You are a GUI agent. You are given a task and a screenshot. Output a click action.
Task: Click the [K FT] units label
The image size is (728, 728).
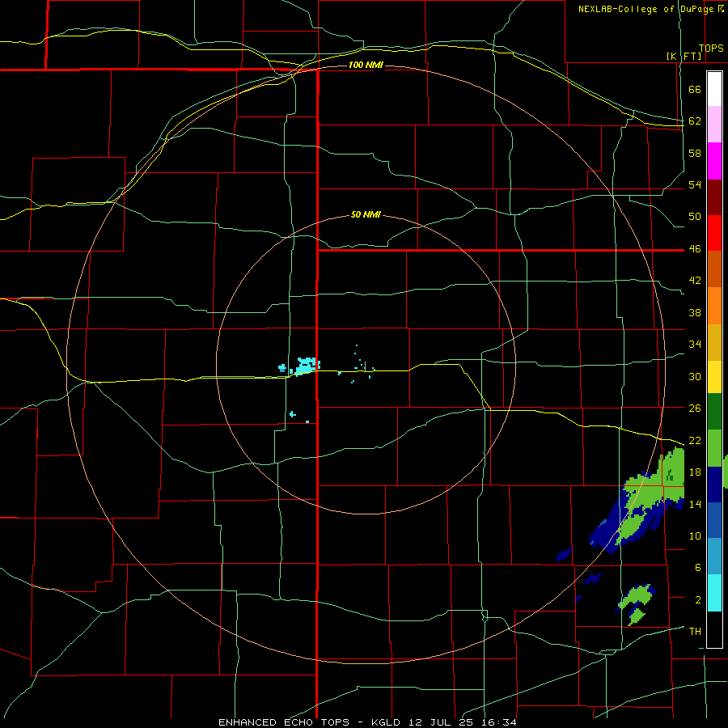tap(684, 56)
